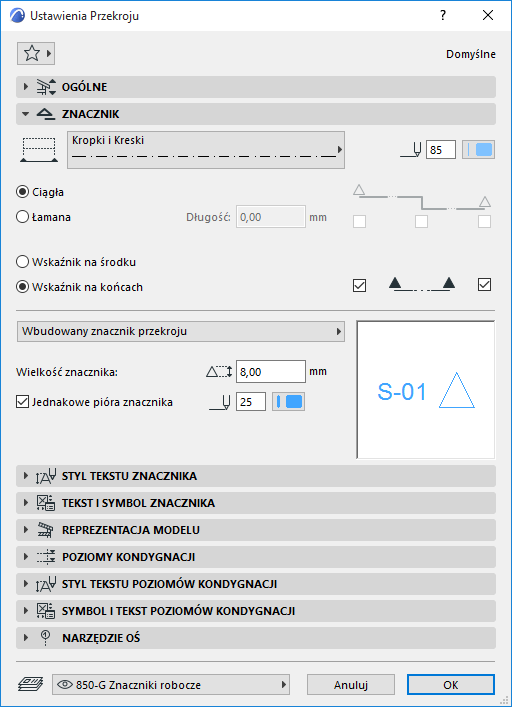Open Wbudowany znacznik przekroju dropdown

[181, 331]
